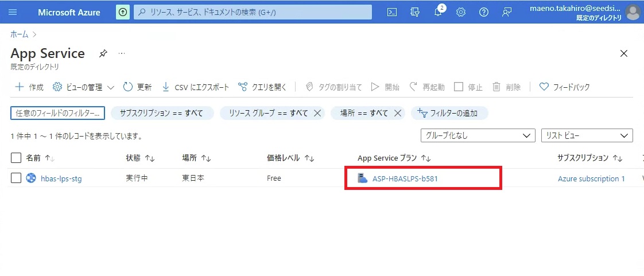Select the hbas-lps-stg row checkbox
The image size is (644, 276).
pyautogui.click(x=16, y=178)
